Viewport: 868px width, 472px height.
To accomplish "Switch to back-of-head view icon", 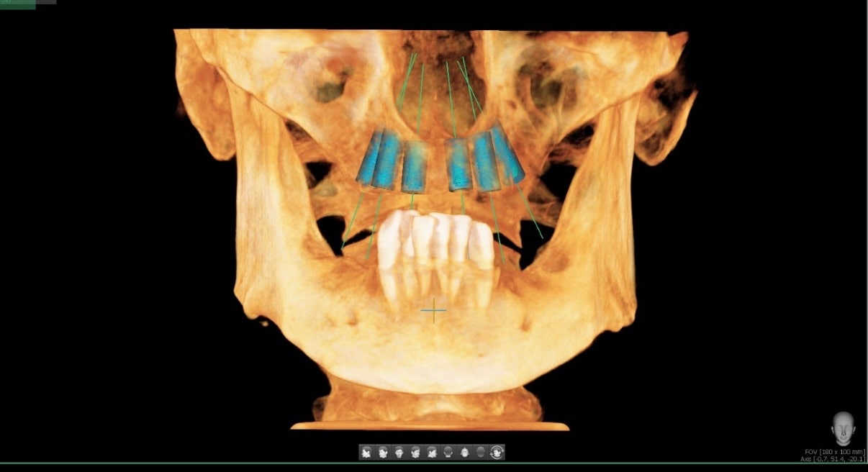I will coord(448,452).
